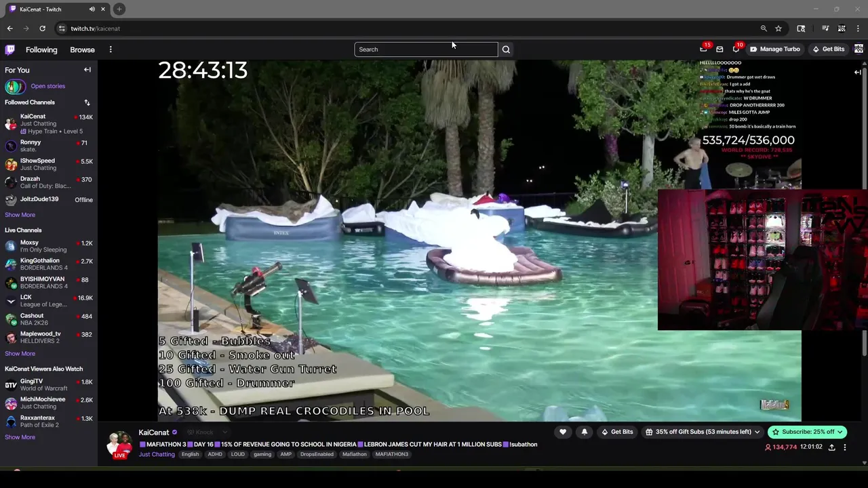Show more KaiCenat Viewers Also Watch
Image resolution: width=868 pixels, height=488 pixels.
click(x=20, y=437)
